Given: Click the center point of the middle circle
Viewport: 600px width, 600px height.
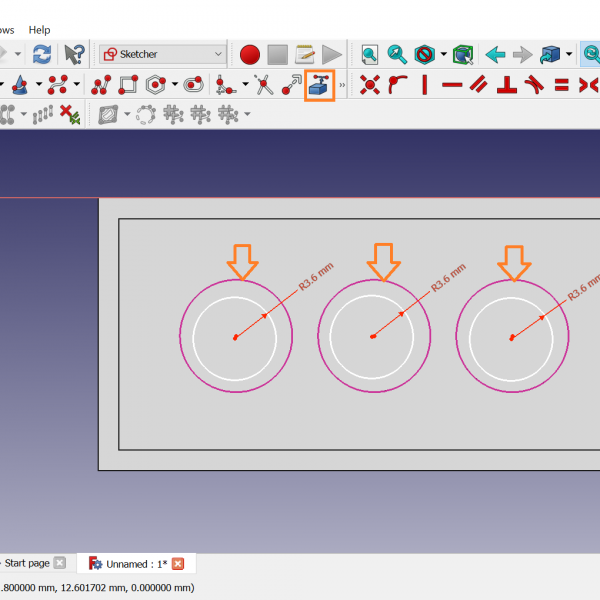Looking at the screenshot, I should (x=372, y=337).
